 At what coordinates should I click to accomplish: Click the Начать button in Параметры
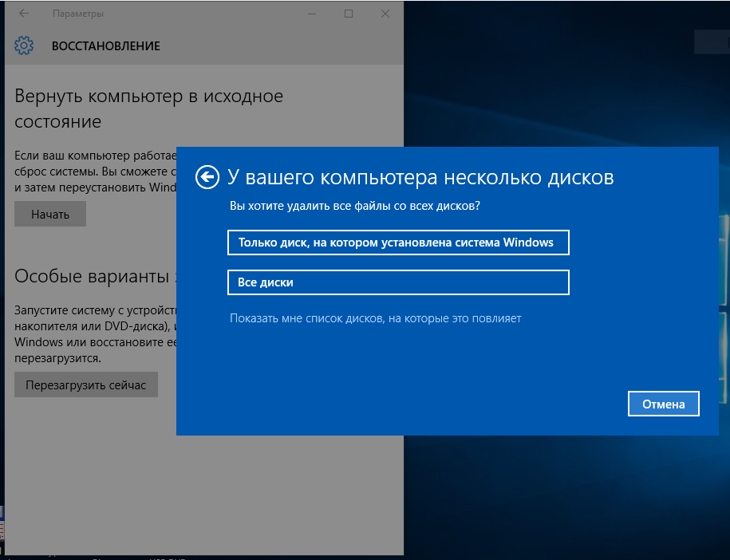point(50,214)
